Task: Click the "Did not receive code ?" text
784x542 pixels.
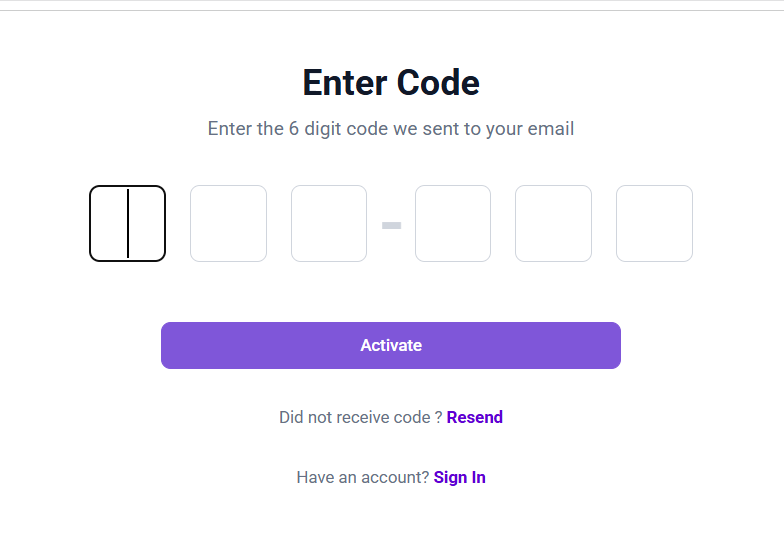Action: 360,417
